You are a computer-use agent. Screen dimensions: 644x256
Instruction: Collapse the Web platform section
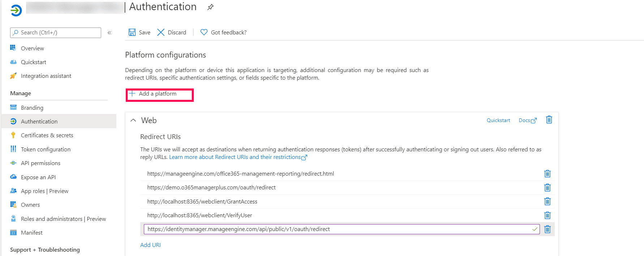(x=133, y=120)
